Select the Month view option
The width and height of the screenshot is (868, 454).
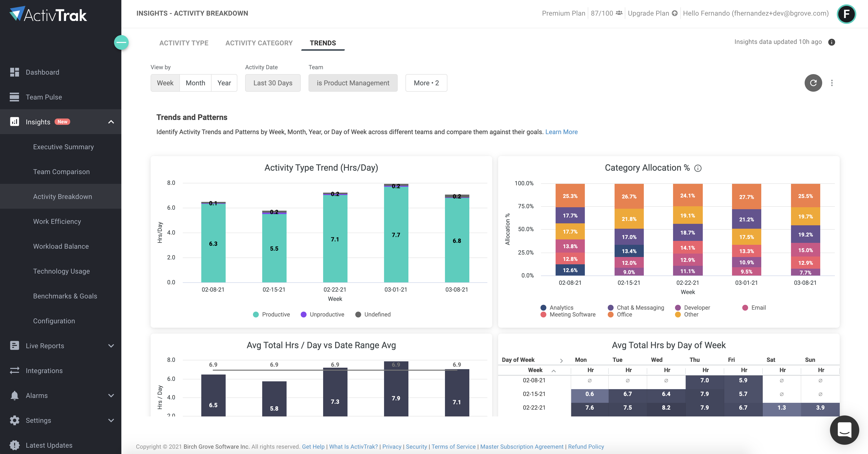[195, 83]
